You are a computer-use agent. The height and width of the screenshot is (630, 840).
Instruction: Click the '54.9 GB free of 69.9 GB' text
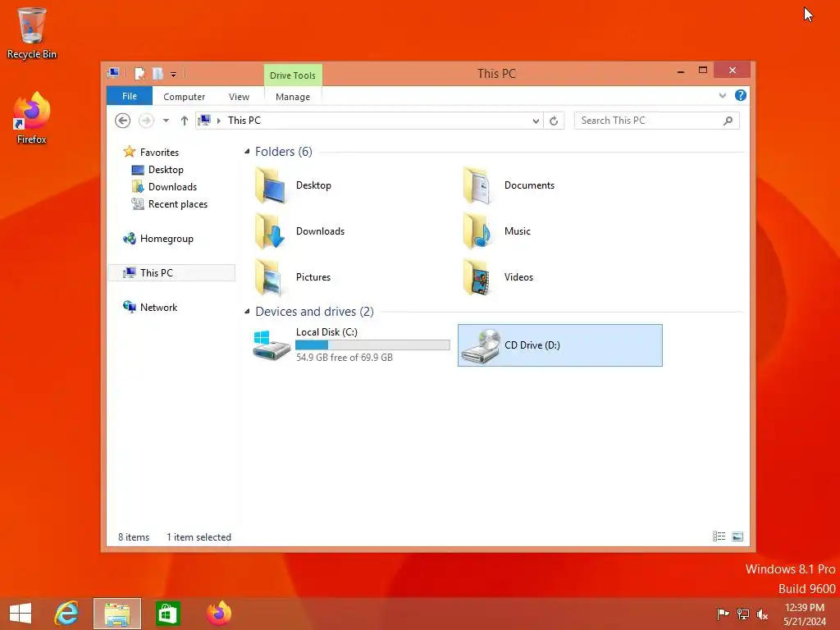(x=345, y=358)
